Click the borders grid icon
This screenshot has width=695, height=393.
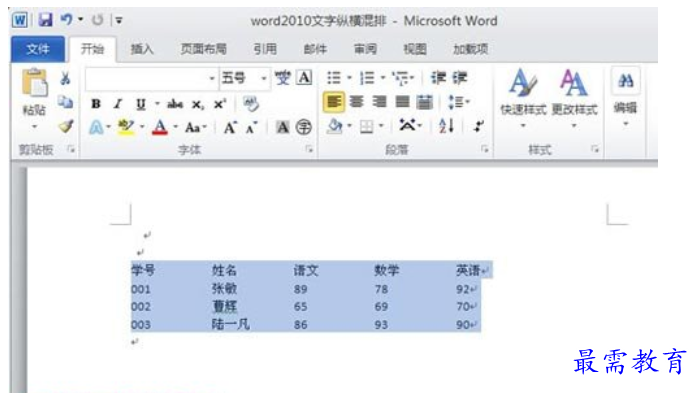(x=367, y=127)
